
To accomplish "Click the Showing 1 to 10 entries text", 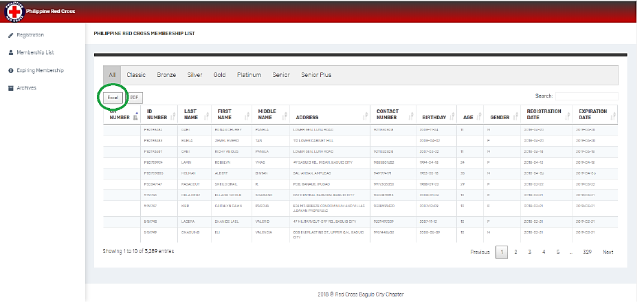I will click(x=138, y=250).
